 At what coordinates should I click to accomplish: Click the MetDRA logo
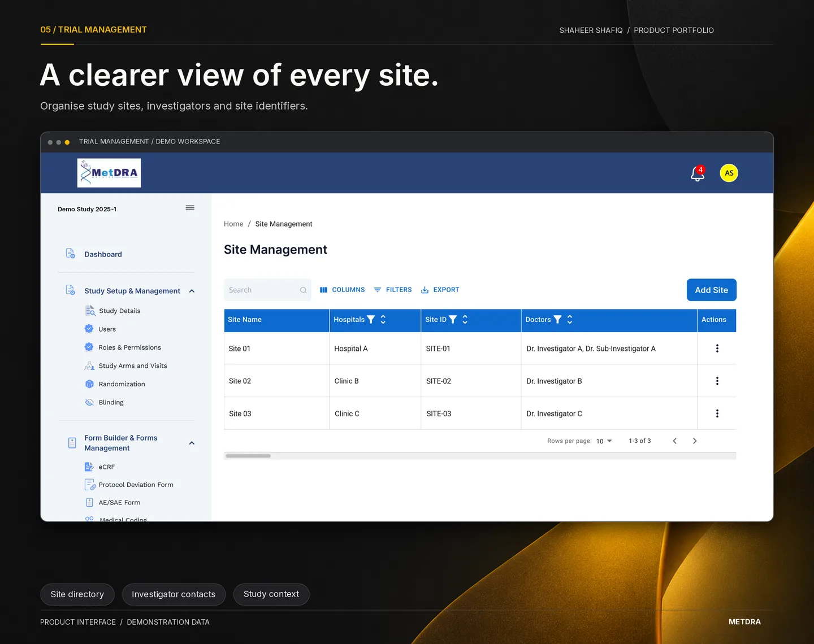coord(109,173)
